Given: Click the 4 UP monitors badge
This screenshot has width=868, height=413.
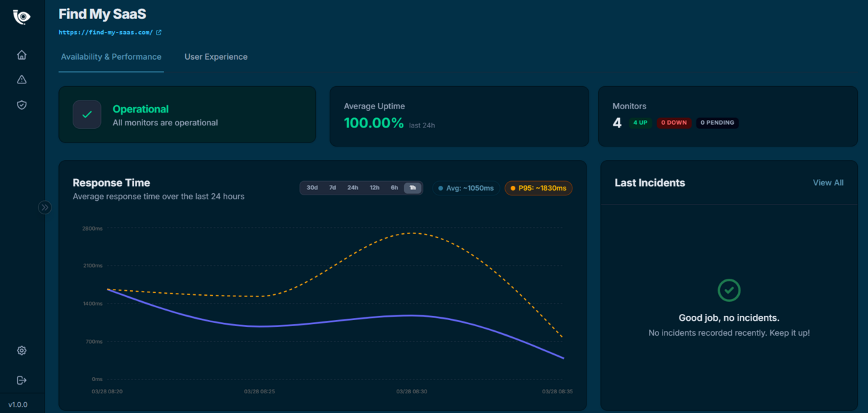Looking at the screenshot, I should pyautogui.click(x=640, y=123).
